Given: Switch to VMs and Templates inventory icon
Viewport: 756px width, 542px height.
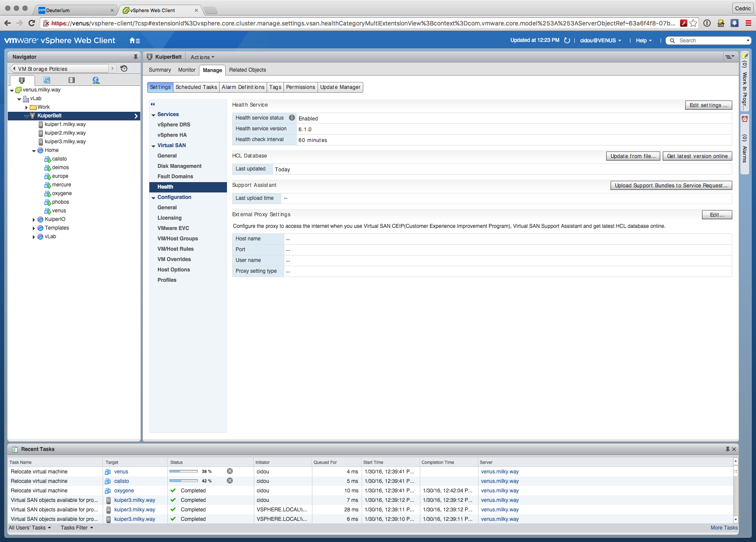Looking at the screenshot, I should pos(47,80).
